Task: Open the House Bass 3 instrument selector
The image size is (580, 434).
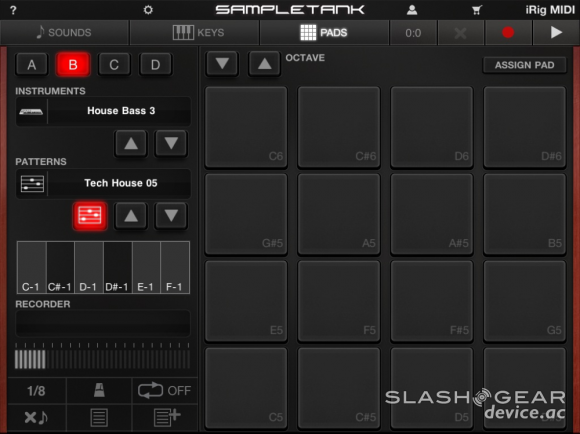Action: pos(103,111)
